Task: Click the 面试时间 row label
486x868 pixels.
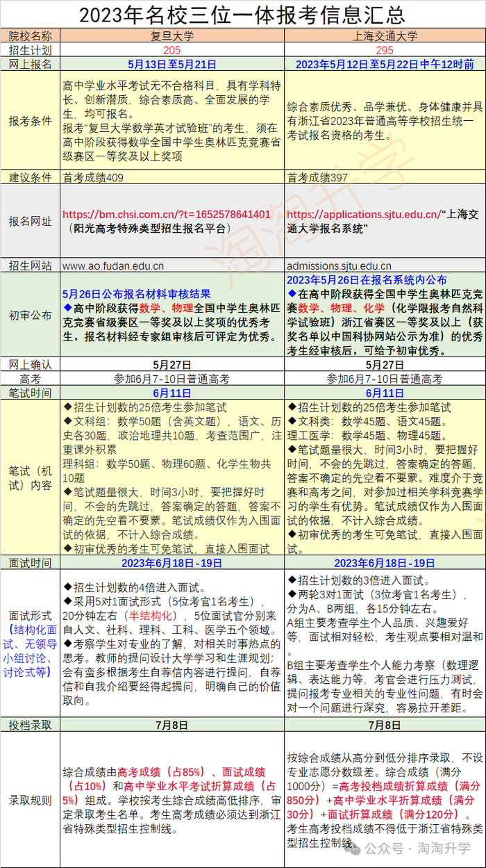Action: [30, 563]
